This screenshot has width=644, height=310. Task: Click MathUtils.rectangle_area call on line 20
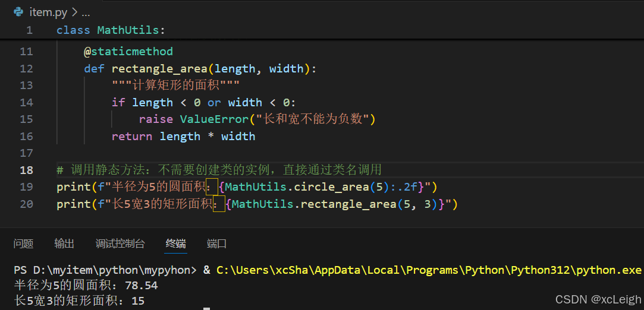coord(315,204)
